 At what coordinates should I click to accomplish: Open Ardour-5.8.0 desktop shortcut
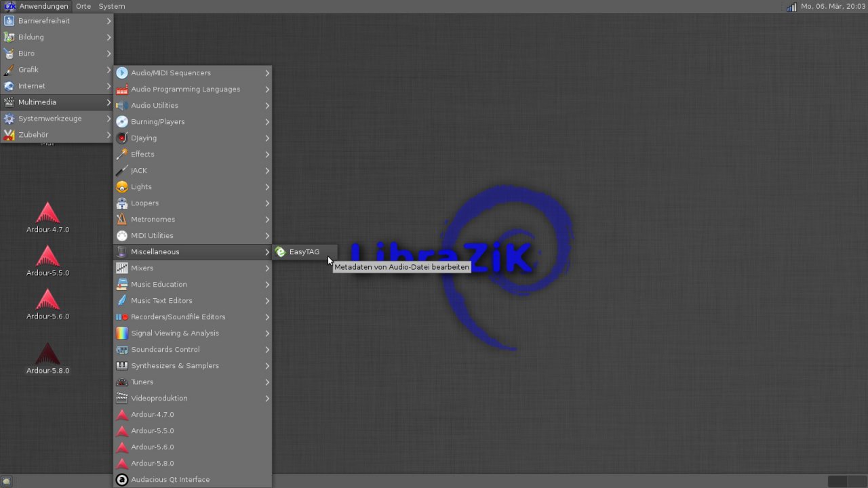(x=47, y=358)
